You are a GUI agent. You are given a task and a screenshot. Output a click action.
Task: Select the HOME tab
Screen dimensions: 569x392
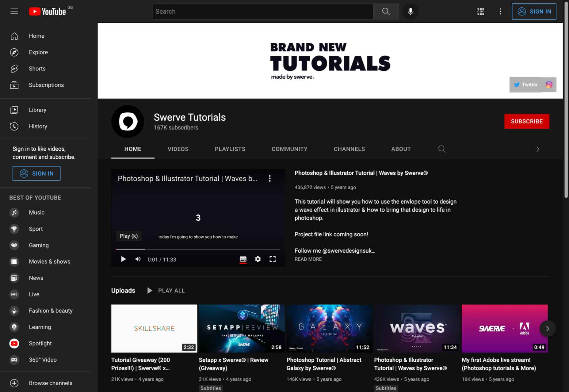[x=133, y=149]
